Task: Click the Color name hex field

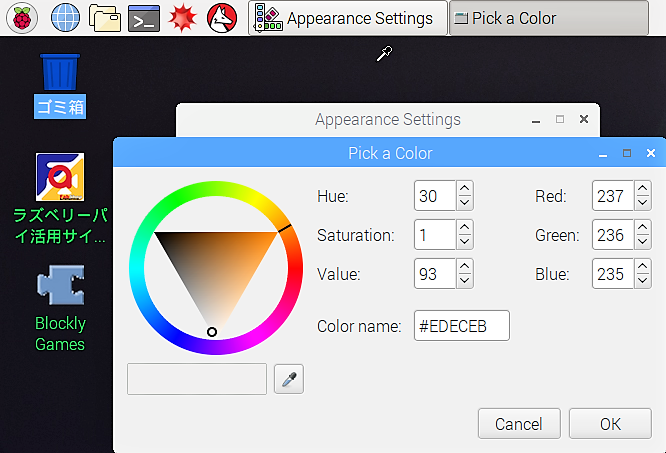Action: point(462,326)
